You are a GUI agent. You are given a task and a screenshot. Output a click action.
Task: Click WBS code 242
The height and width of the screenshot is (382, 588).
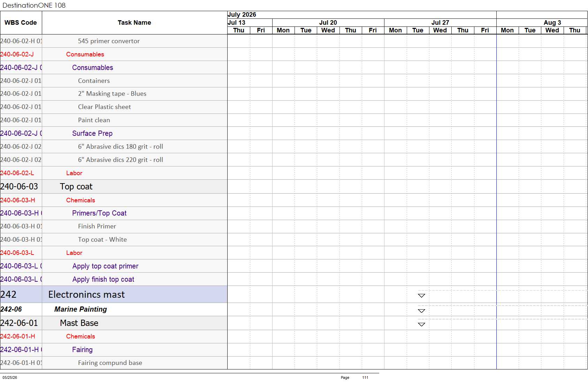8,295
